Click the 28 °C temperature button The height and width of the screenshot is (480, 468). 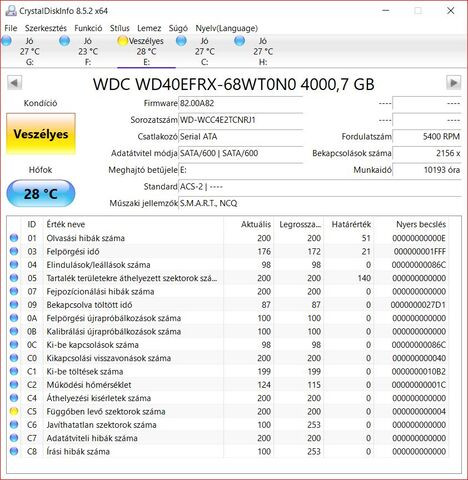pyautogui.click(x=41, y=193)
